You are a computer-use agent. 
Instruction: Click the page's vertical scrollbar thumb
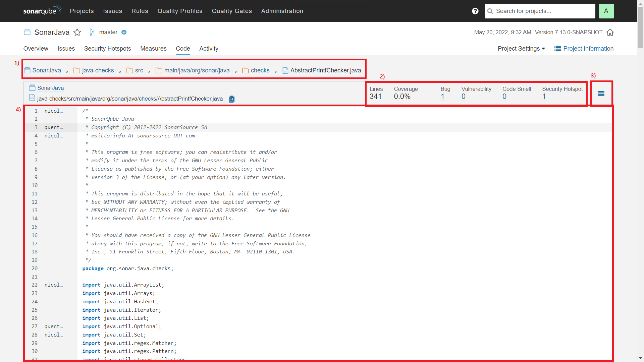pyautogui.click(x=640, y=27)
